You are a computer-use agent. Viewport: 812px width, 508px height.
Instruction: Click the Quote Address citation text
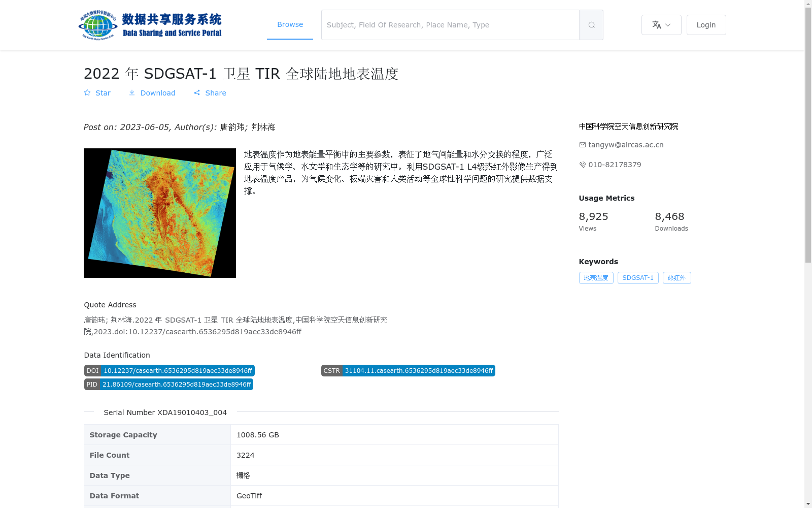click(235, 326)
